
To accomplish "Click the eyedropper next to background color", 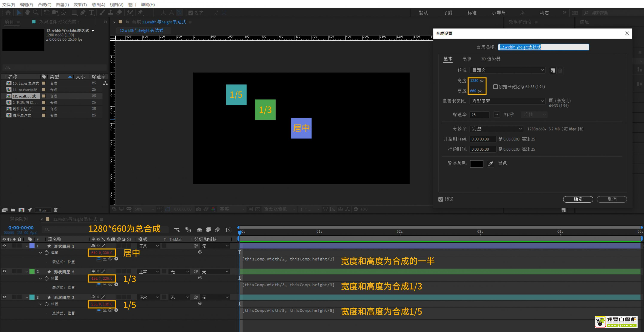I will [490, 164].
